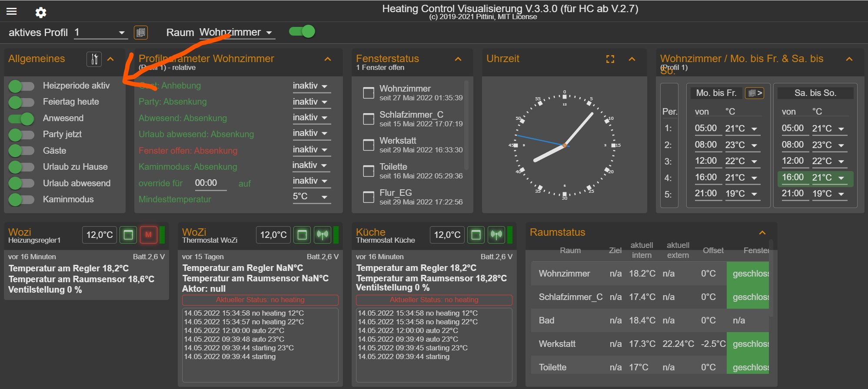The width and height of the screenshot is (868, 389).
Task: Click the override time field 00:00
Action: pos(211,183)
